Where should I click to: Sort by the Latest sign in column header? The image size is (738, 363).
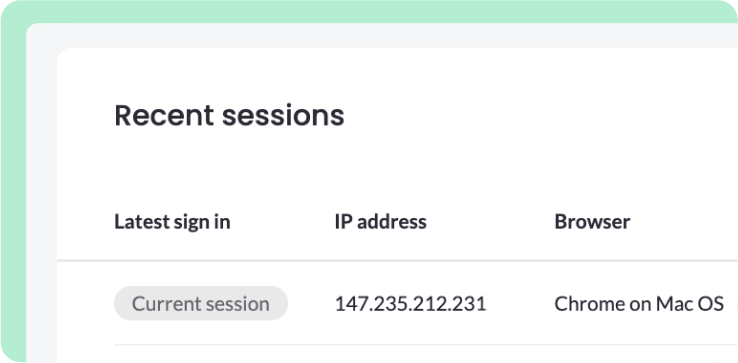(172, 222)
